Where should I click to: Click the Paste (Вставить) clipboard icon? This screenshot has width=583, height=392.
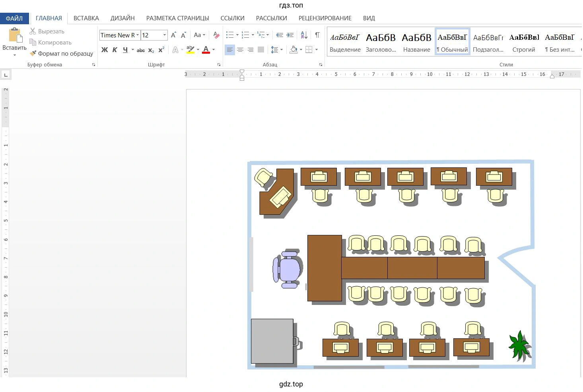(x=15, y=35)
